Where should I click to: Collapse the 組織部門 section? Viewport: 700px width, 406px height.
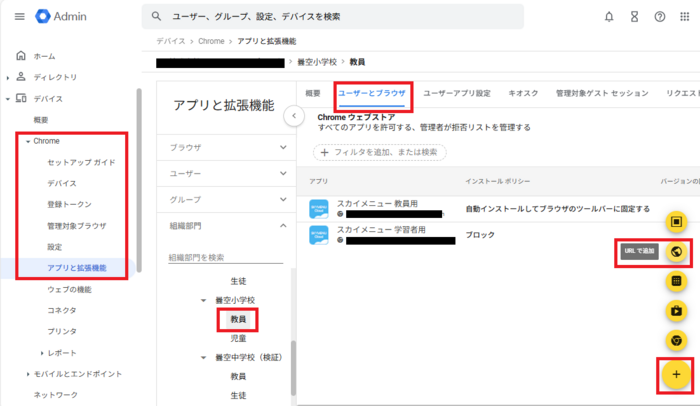[x=282, y=226]
